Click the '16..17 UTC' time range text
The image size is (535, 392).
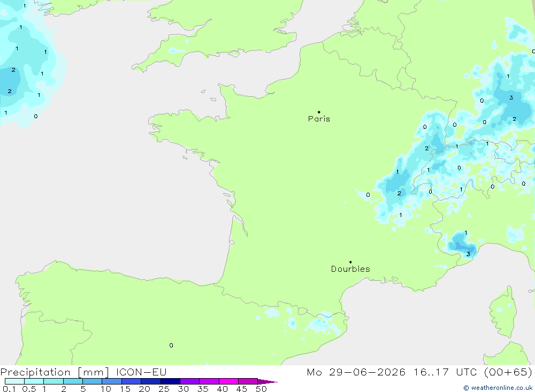click(445, 372)
